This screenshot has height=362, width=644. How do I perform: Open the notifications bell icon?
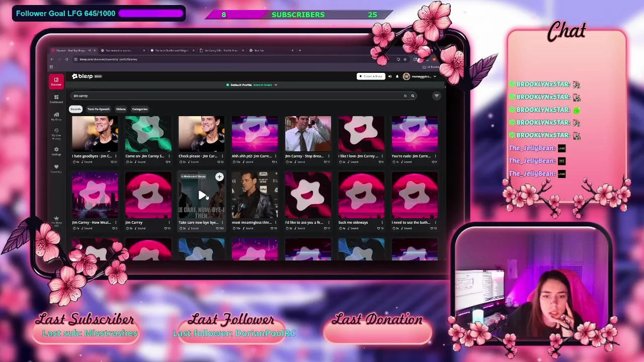pos(397,76)
